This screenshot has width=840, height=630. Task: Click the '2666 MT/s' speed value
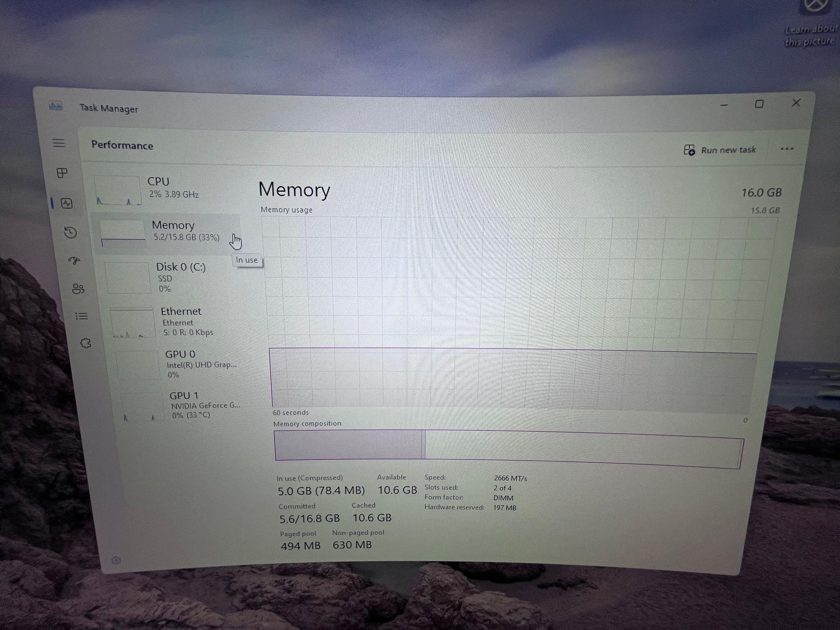(x=510, y=478)
